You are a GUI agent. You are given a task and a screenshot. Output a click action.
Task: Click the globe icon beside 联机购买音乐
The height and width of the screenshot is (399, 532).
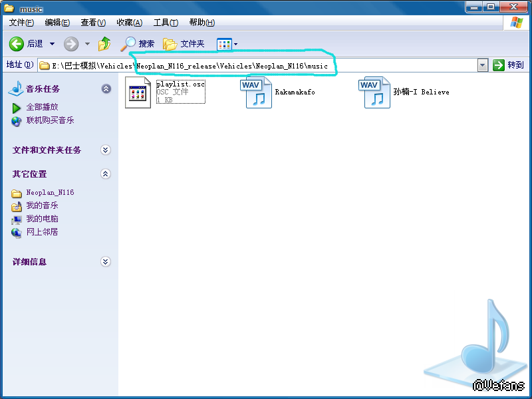(x=16, y=121)
